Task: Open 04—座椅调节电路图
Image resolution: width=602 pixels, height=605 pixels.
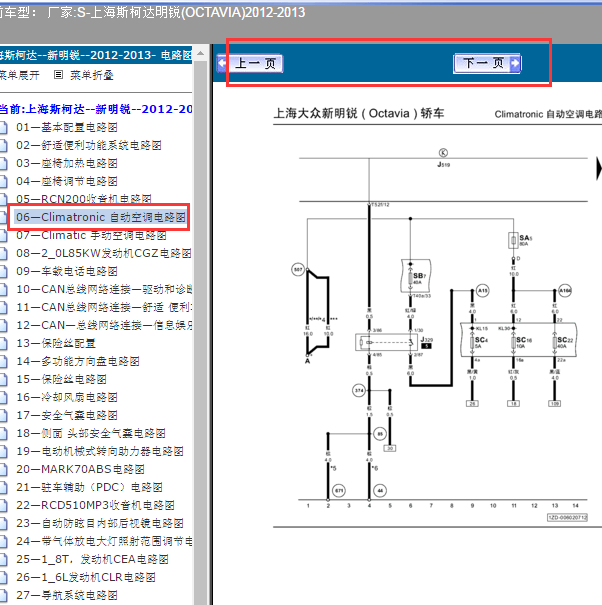Action: pyautogui.click(x=67, y=181)
